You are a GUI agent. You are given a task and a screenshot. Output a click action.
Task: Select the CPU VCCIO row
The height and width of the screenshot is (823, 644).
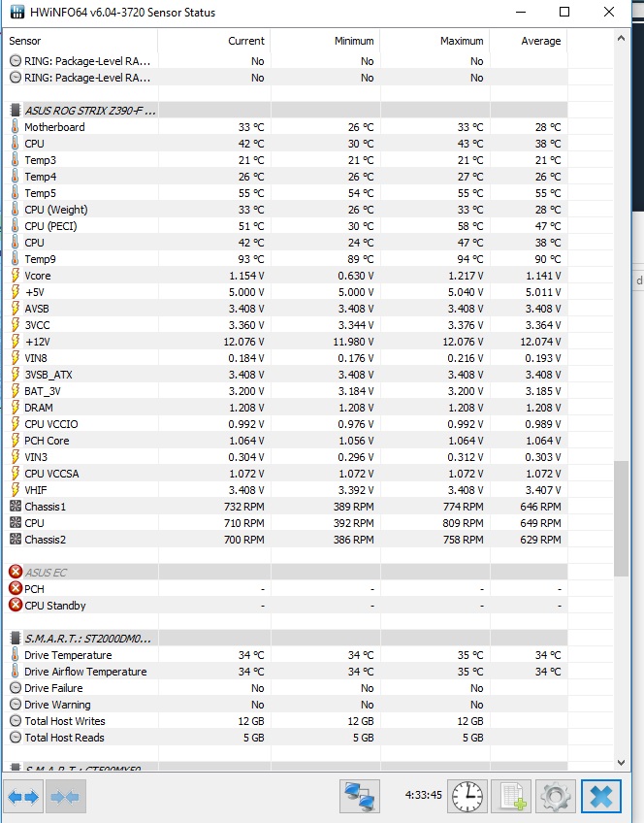[x=286, y=423]
